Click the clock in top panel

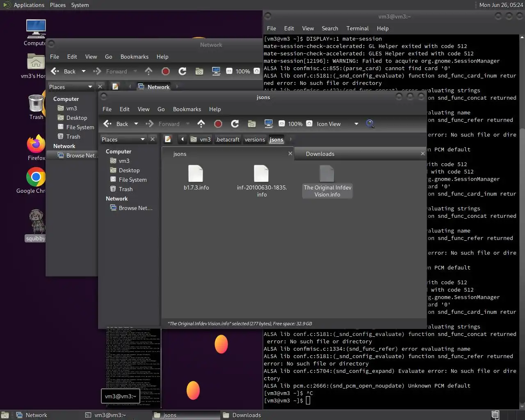pyautogui.click(x=501, y=5)
